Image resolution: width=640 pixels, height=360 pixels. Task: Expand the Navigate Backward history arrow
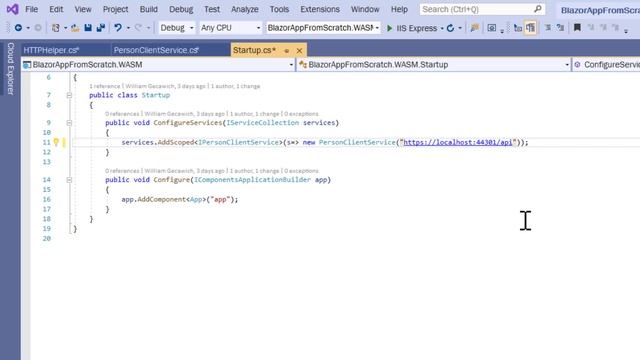tap(28, 28)
